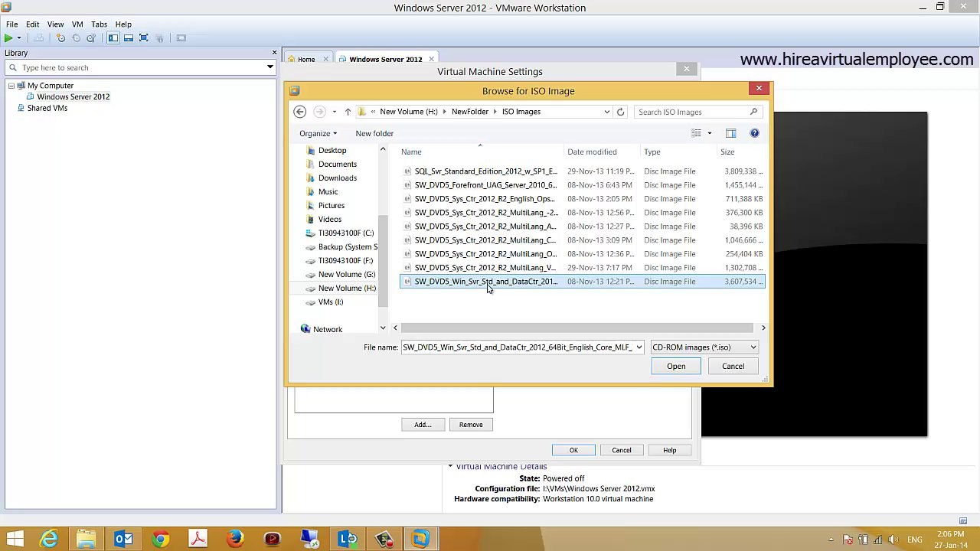Open the power options dropdown arrow
The width and height of the screenshot is (980, 551).
pos(19,38)
